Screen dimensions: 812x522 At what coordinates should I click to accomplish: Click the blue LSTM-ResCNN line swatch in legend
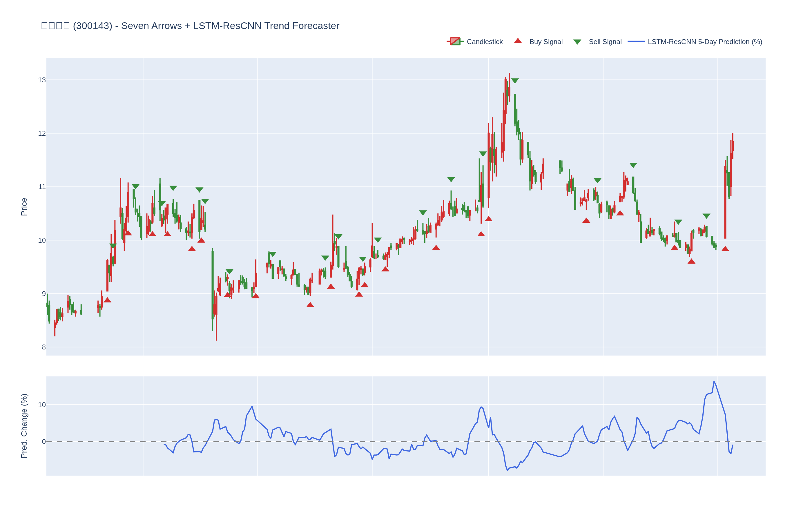click(636, 41)
